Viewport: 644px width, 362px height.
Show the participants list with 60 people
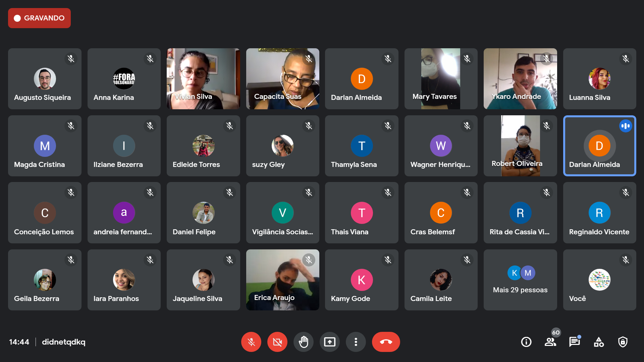(550, 342)
